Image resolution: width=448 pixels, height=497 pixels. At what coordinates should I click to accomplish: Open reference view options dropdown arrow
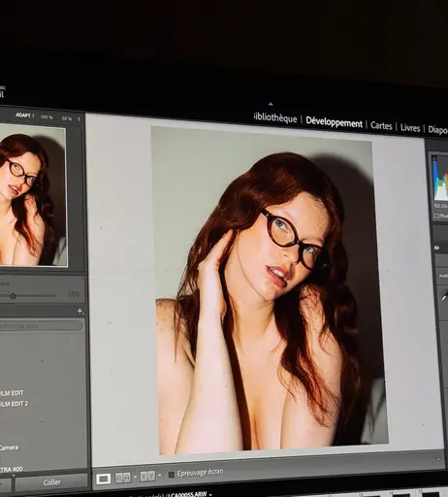(x=136, y=477)
